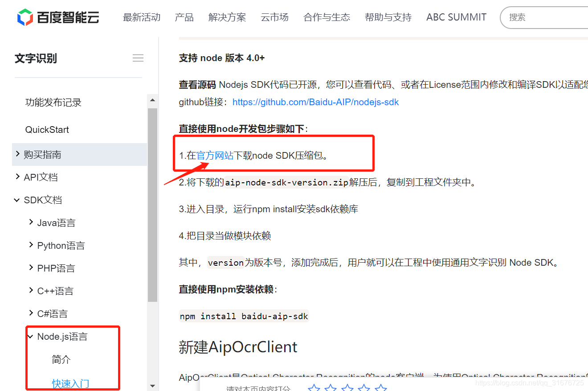588x391 pixels.
Task: Click the aip-node-sdk-version.zip code text
Action: point(286,182)
